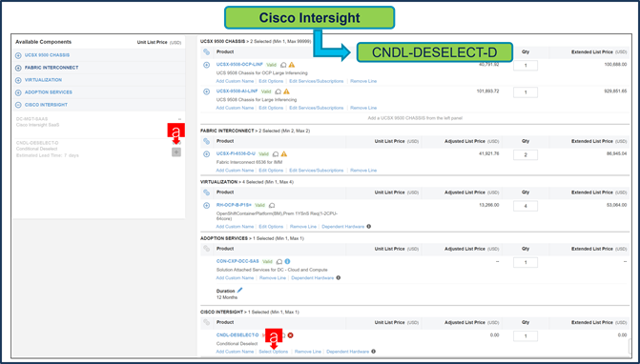Screen dimensions: 640x364
Task: Add CNDL-DESELECT-D using the plus button
Action: point(176,152)
